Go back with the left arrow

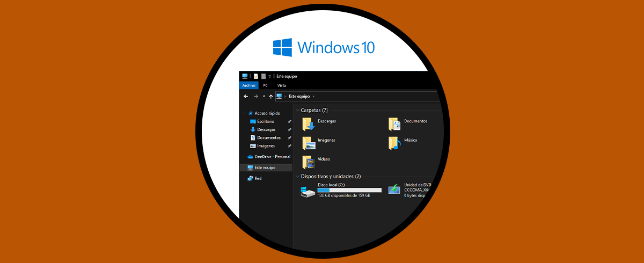click(246, 97)
